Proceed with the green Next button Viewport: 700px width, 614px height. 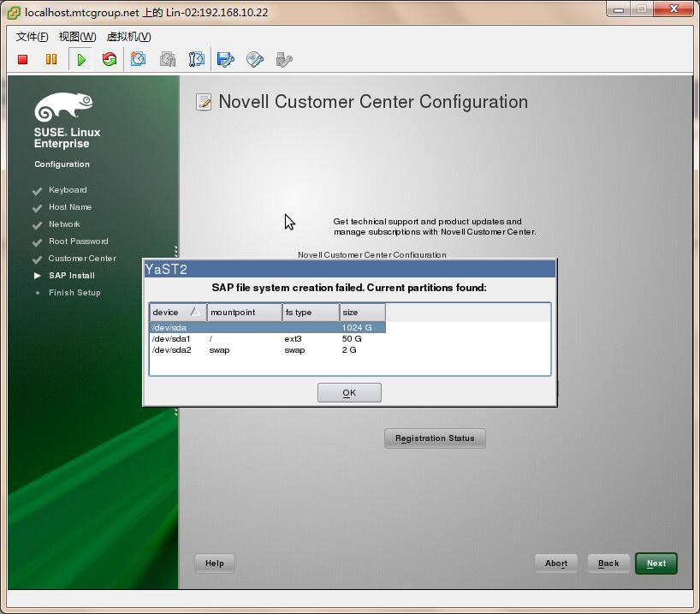[x=656, y=563]
